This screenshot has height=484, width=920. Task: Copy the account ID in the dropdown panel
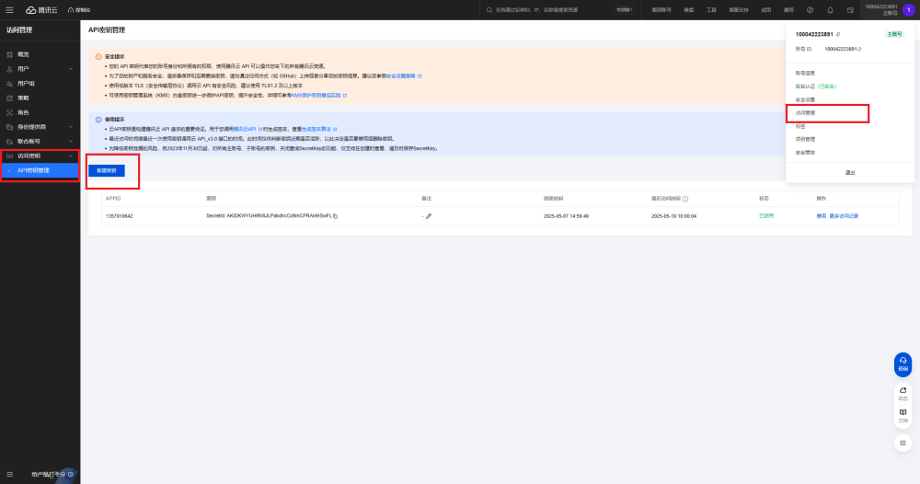[860, 48]
